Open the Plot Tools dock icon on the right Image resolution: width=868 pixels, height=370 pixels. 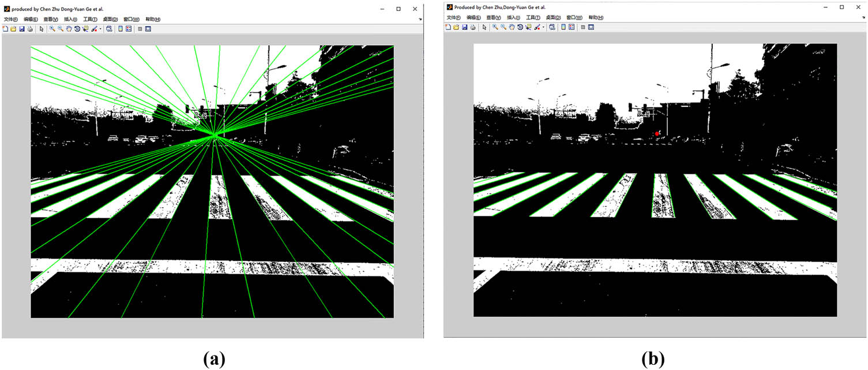pyautogui.click(x=148, y=29)
